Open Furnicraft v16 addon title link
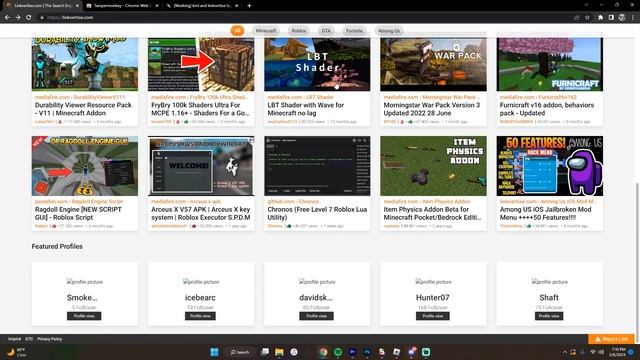640x360 pixels. tap(547, 109)
